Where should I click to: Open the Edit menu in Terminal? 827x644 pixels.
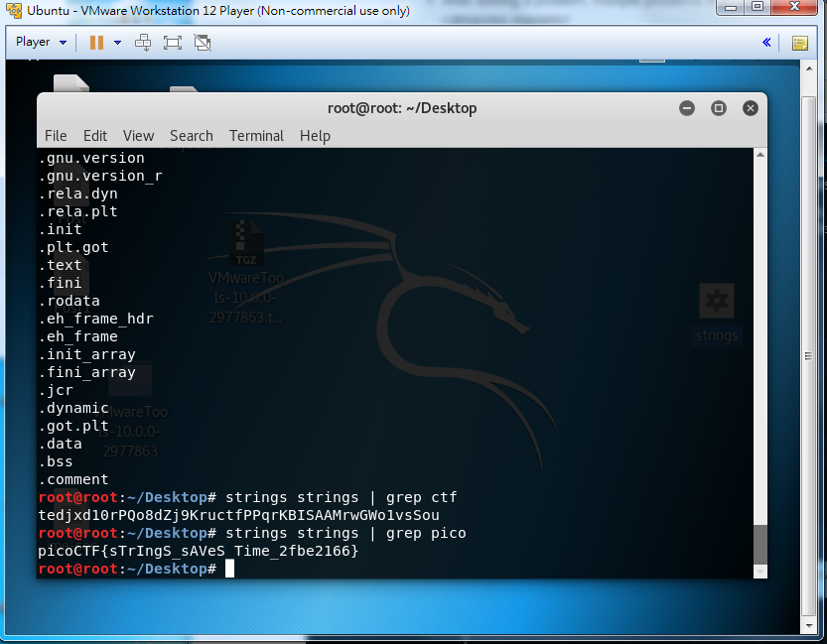tap(95, 136)
